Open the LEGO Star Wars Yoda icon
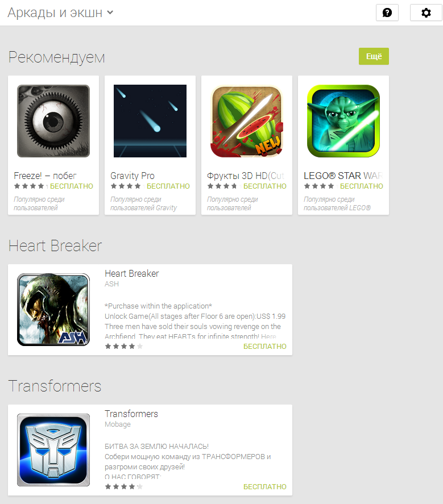The height and width of the screenshot is (504, 443). coord(343,121)
